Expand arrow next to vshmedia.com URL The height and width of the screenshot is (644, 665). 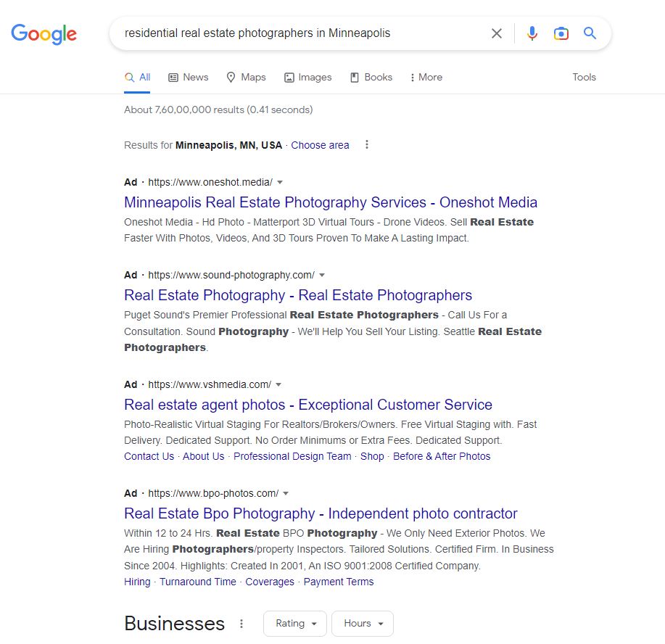coord(278,385)
